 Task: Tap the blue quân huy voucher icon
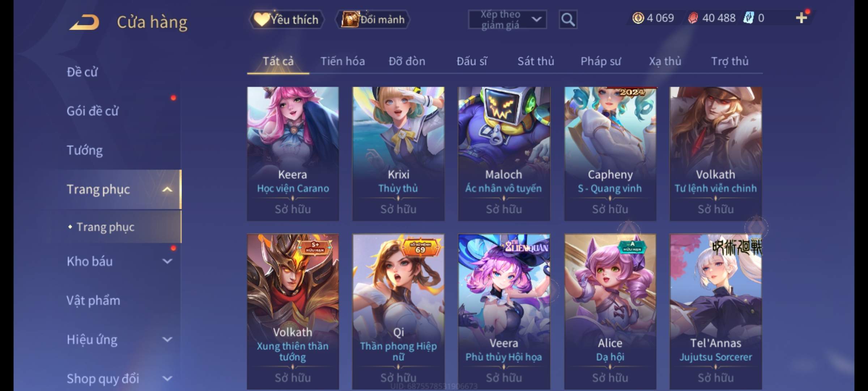(x=748, y=18)
